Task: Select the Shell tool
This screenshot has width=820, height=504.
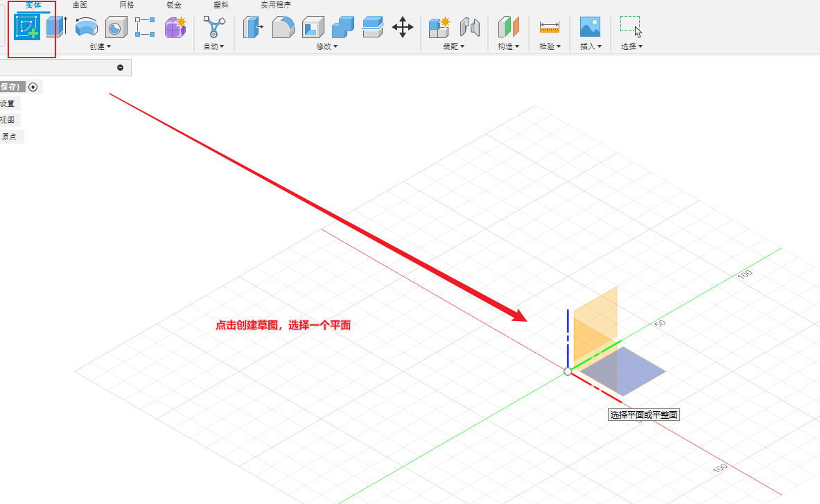Action: [x=313, y=27]
